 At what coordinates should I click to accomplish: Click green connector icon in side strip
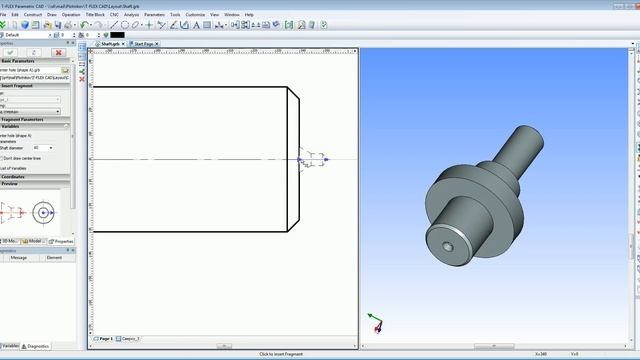tap(82, 71)
